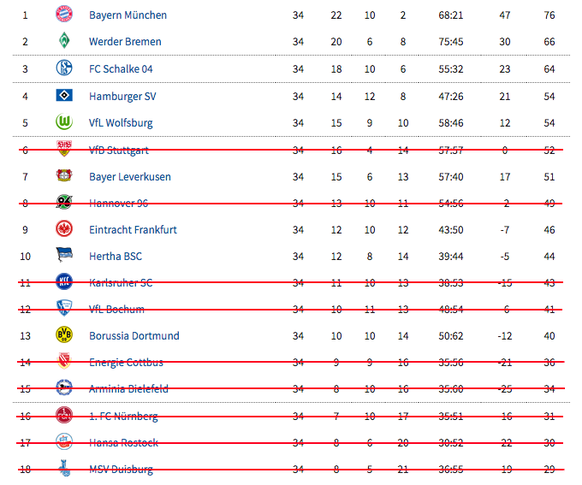Screen dimensions: 582x485
Task: Open the VfL Wolfsburg team link
Action: 121,123
